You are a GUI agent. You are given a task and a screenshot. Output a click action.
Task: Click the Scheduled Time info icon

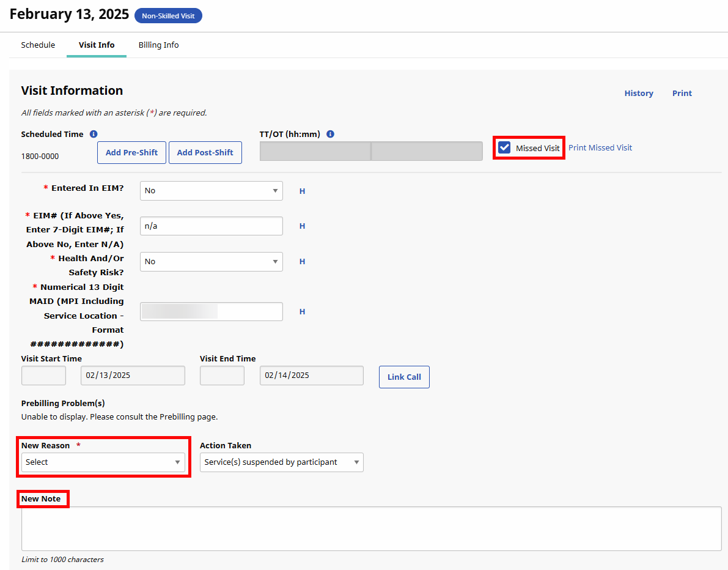(93, 134)
